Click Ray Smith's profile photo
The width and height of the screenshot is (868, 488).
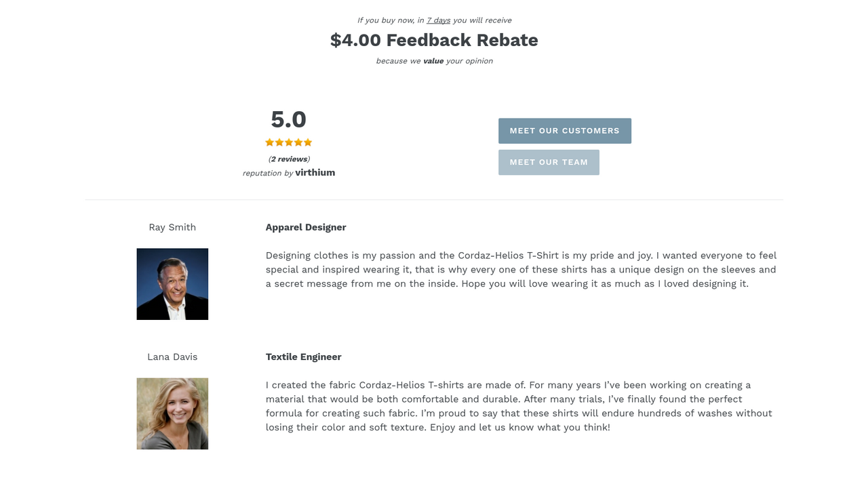[172, 284]
